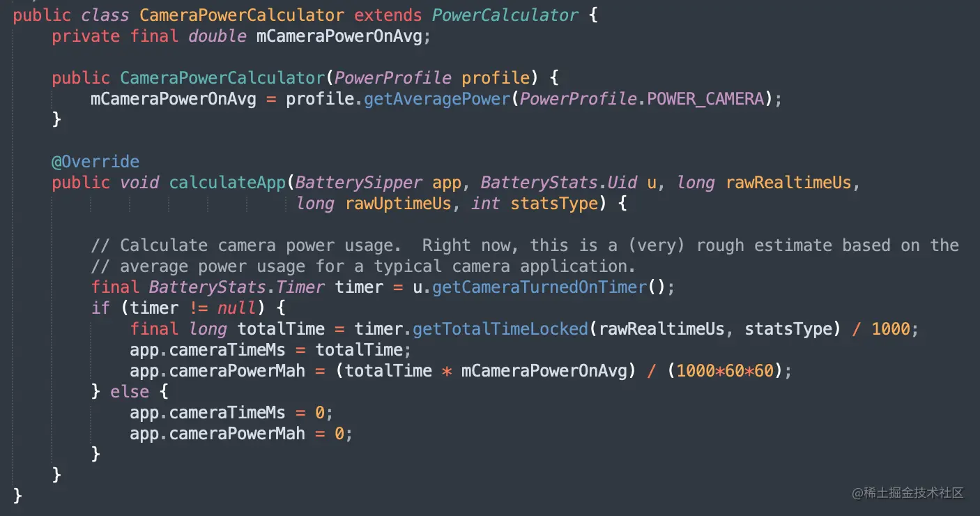This screenshot has width=980, height=516.
Task: Click the 'void' return type
Action: [x=139, y=183]
